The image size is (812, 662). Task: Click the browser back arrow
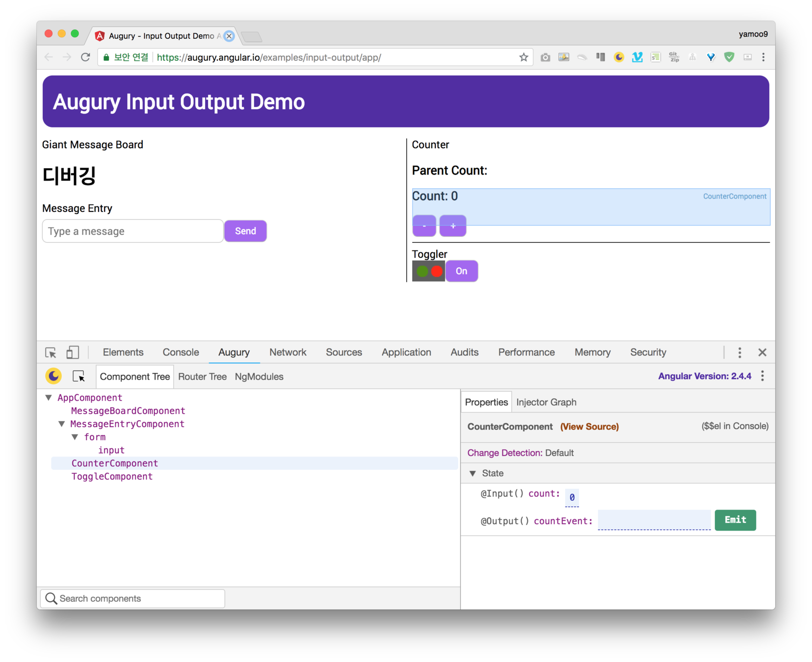pyautogui.click(x=49, y=57)
